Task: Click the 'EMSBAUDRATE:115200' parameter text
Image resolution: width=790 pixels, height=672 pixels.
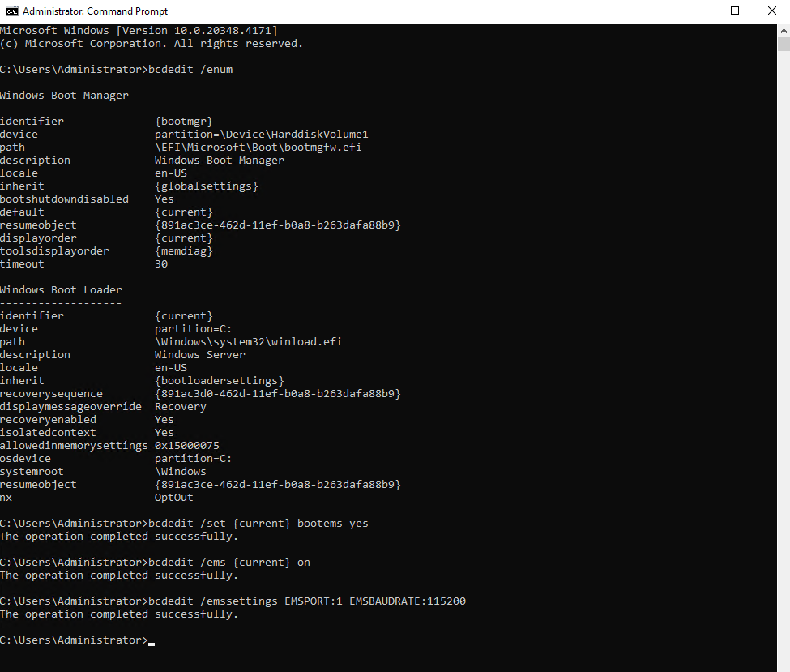Action: click(408, 601)
